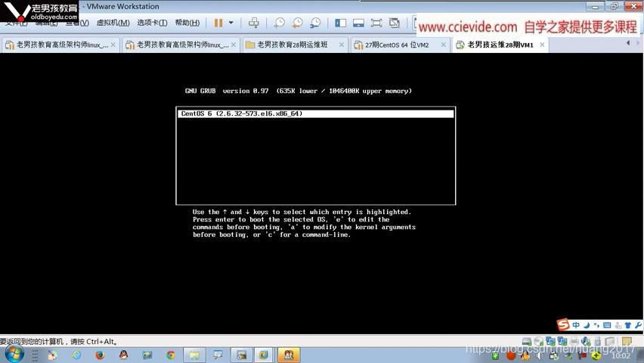Open the power options dropdown arrow beside pause

point(231,23)
